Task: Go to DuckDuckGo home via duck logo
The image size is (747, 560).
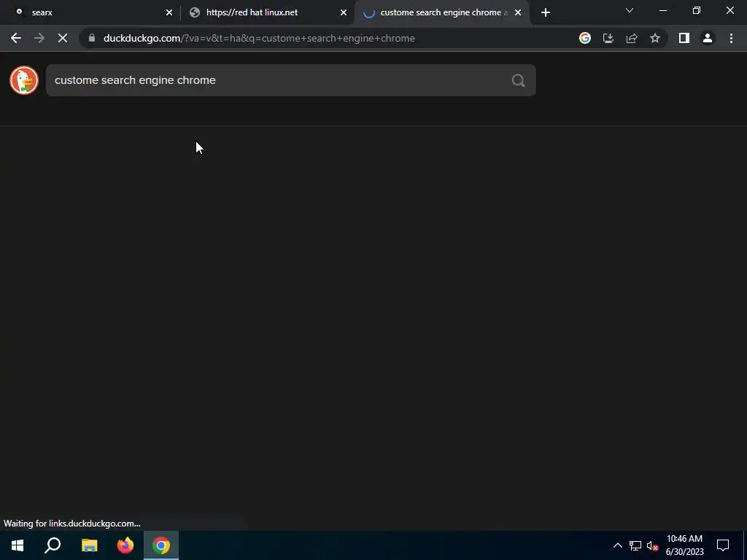Action: (24, 80)
